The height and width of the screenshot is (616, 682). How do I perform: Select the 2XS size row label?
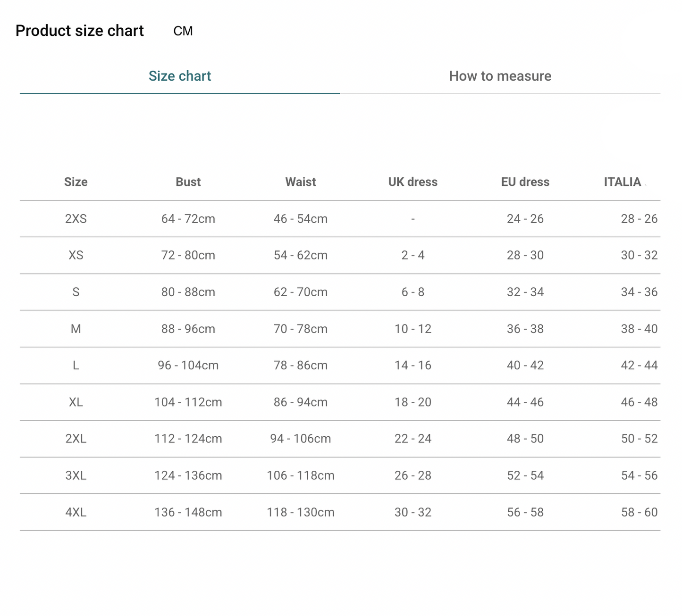pyautogui.click(x=76, y=219)
